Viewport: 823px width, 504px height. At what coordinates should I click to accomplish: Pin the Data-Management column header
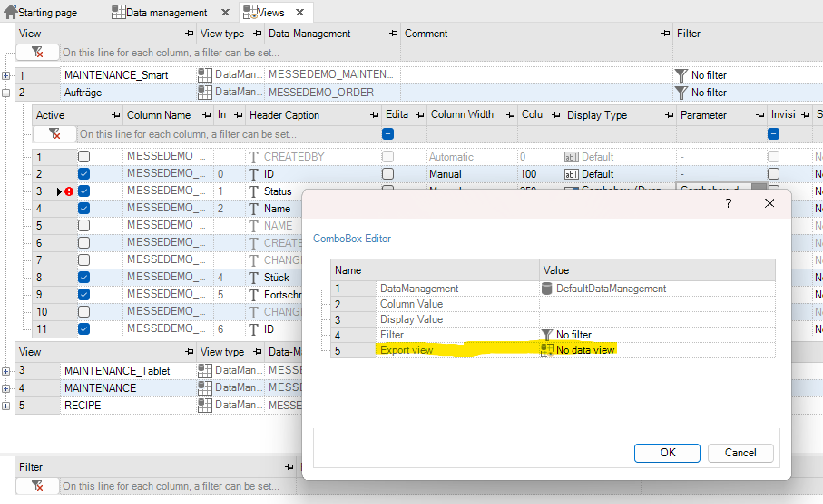[393, 34]
